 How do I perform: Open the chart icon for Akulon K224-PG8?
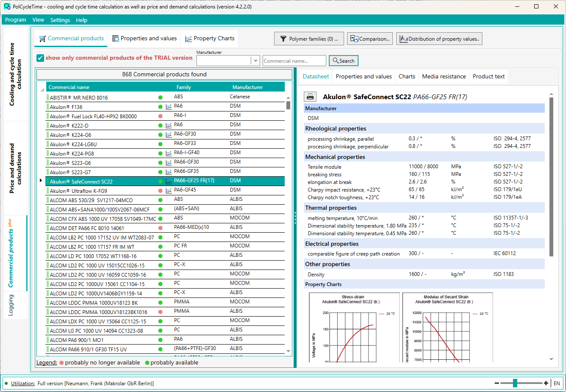point(169,153)
